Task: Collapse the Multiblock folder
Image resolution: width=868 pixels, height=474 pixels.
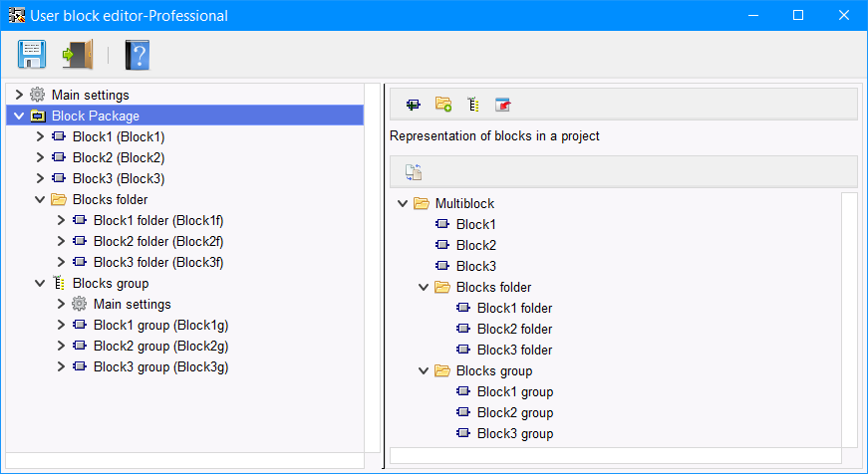Action: [x=403, y=203]
